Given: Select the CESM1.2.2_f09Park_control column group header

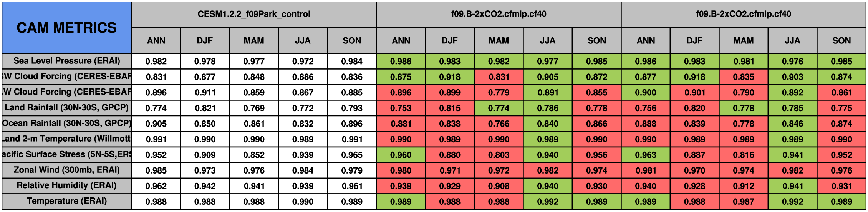Looking at the screenshot, I should point(253,14).
